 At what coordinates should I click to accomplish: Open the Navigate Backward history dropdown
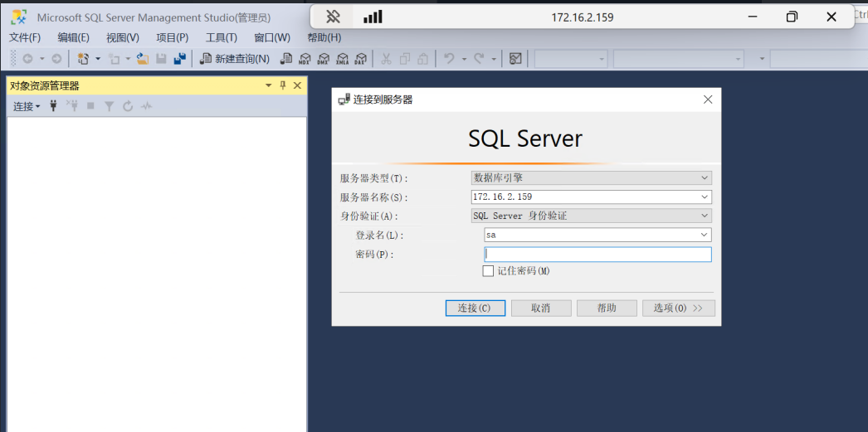[x=42, y=59]
